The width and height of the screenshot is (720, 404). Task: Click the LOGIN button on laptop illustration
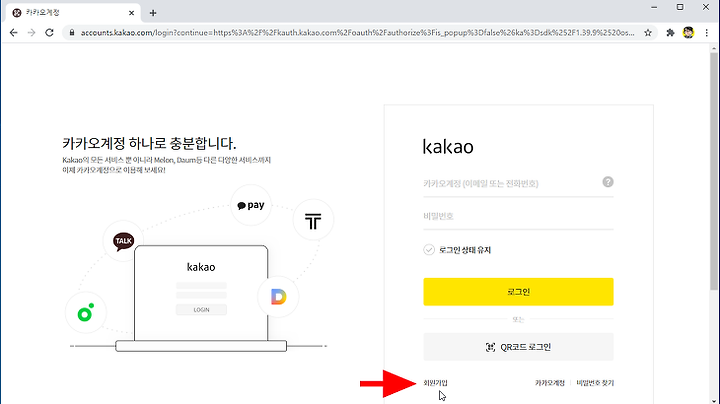(x=201, y=310)
